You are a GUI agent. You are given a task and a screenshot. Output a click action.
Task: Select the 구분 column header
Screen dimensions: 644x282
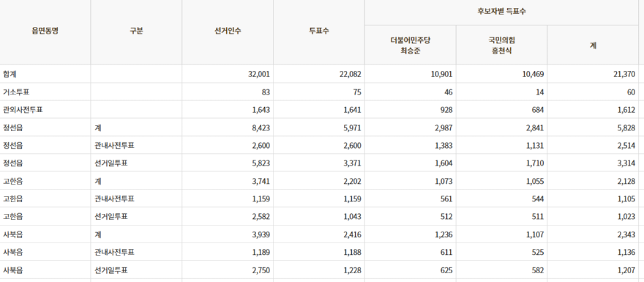[136, 31]
